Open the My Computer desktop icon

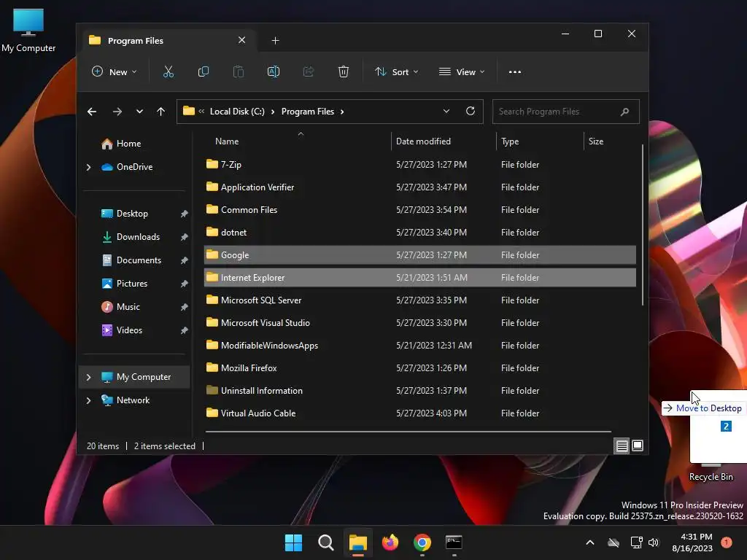(x=28, y=30)
